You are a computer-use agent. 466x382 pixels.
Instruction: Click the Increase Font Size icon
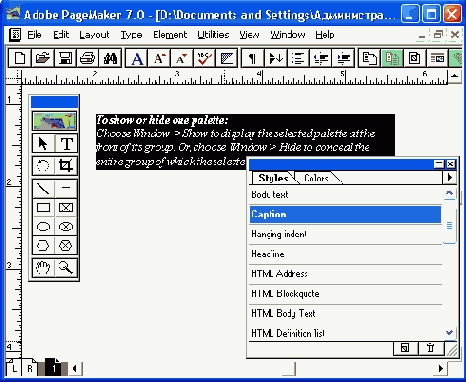pos(159,58)
